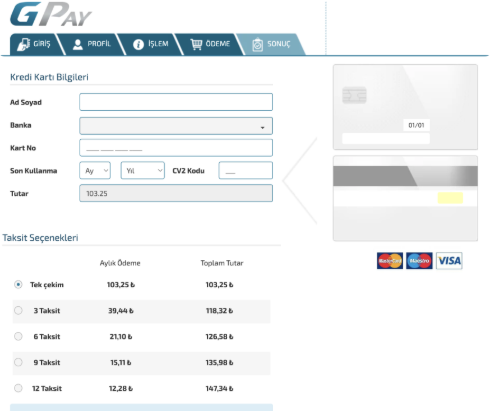491x411 pixels.
Task: Open the Profil tab
Action: (x=92, y=44)
